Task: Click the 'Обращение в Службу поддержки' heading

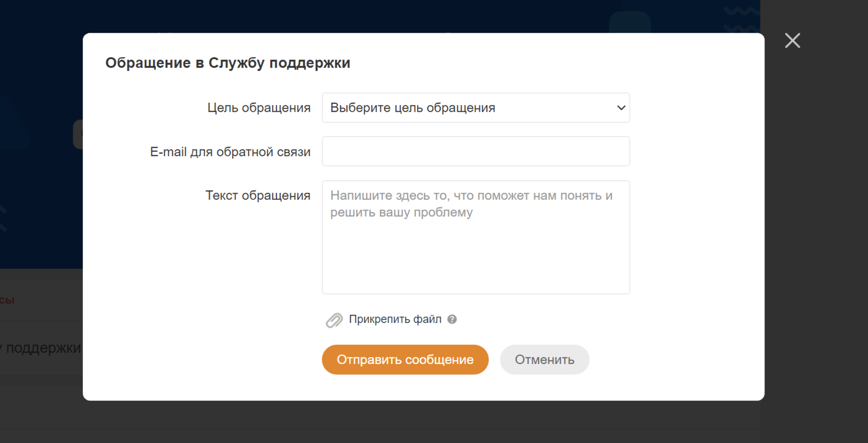Action: coord(228,63)
